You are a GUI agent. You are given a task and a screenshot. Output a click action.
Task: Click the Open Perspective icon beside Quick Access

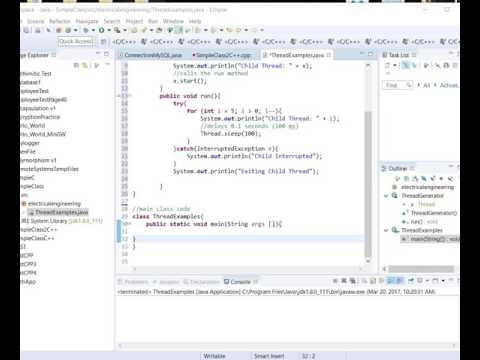point(104,41)
